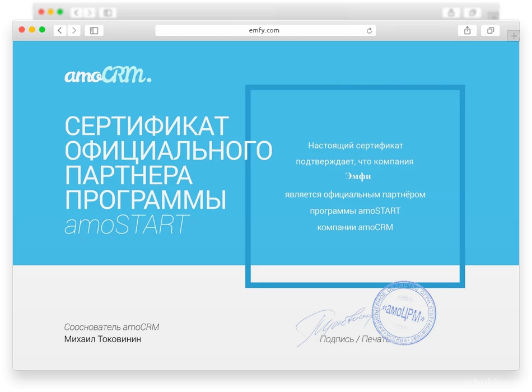This screenshot has height=392, width=532.
Task: Click the heading word 'ОФИЦИАЛЬНОГО'
Action: [169, 150]
